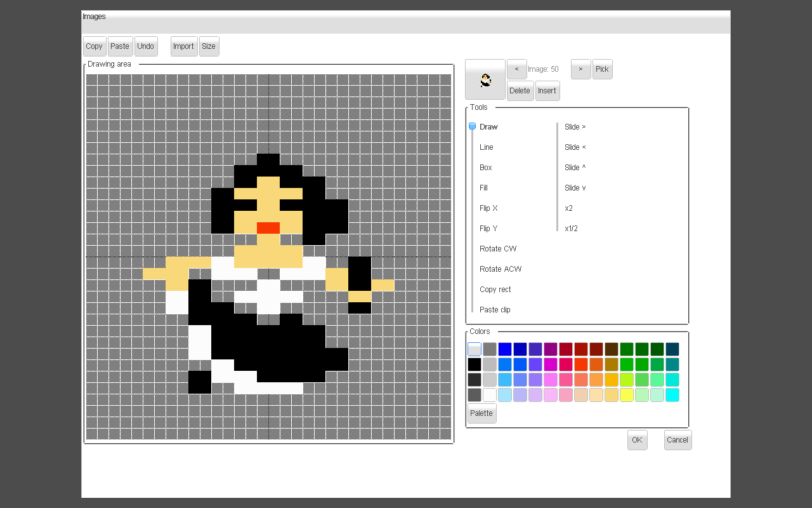Image resolution: width=812 pixels, height=508 pixels.
Task: Pick the pure black color swatch
Action: tap(475, 364)
